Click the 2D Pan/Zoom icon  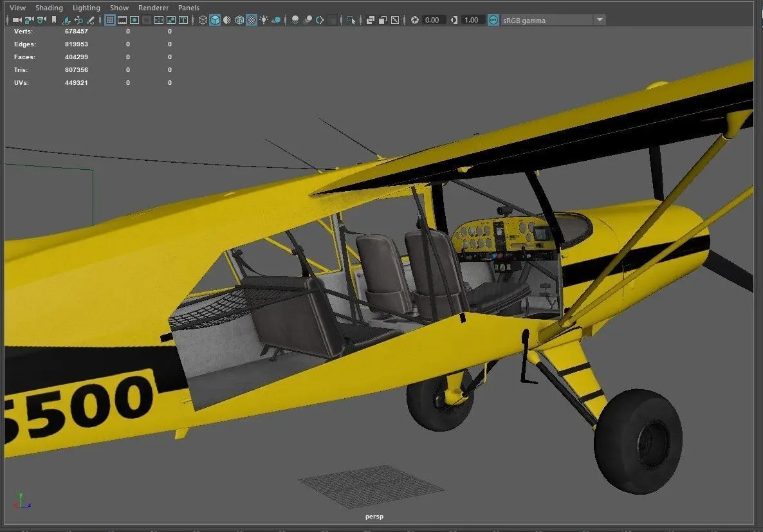click(x=78, y=20)
